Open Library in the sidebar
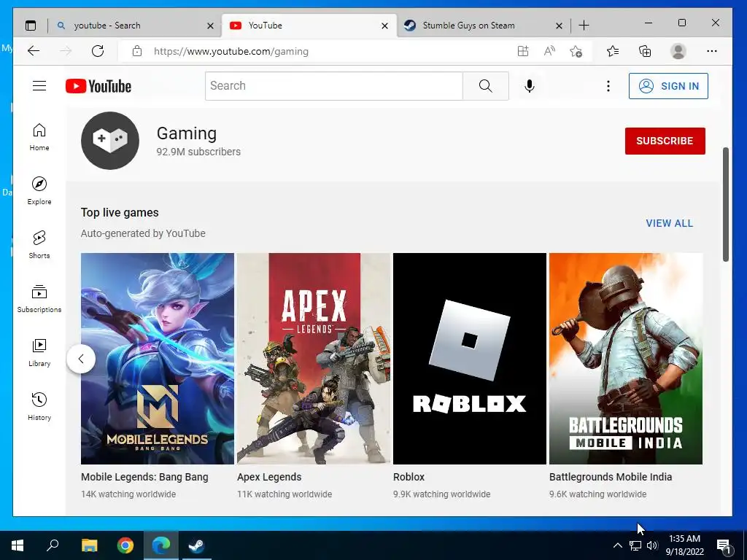Screen dimensions: 747x560 [39, 352]
